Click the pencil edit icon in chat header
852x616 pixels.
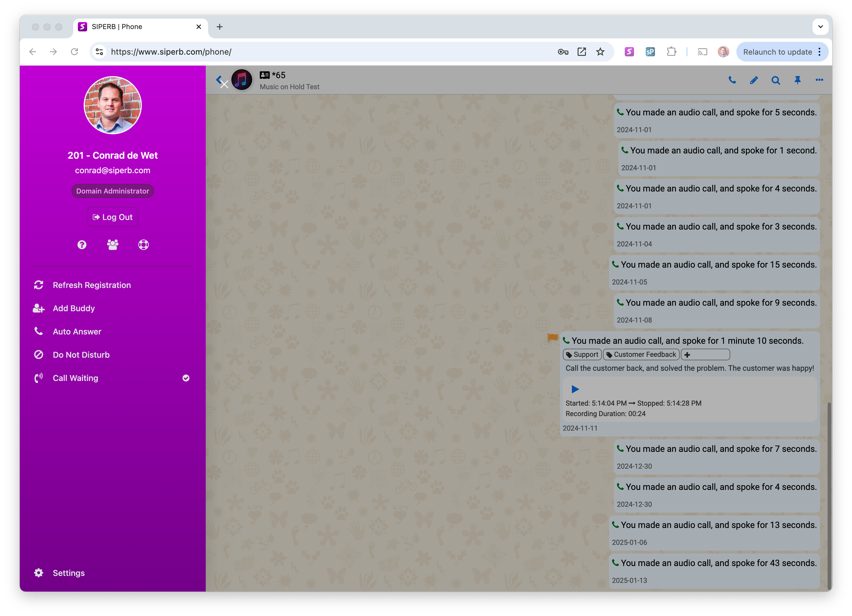click(x=753, y=80)
